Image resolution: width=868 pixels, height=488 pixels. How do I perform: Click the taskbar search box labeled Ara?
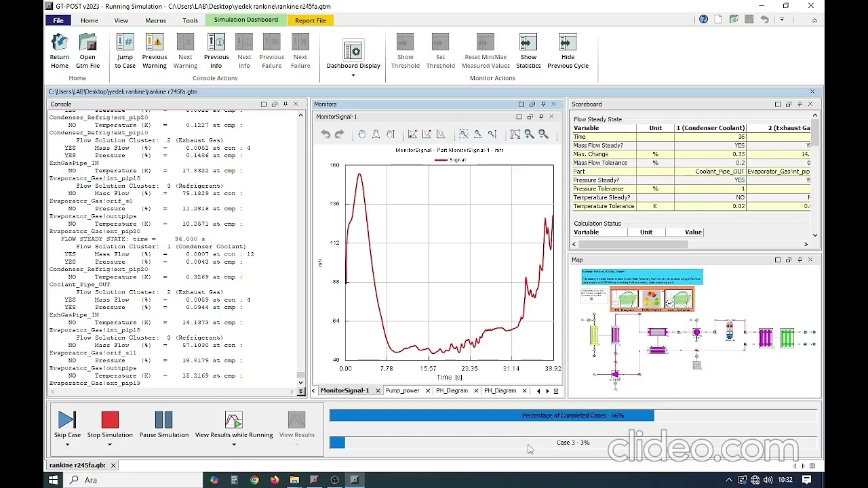click(x=133, y=480)
